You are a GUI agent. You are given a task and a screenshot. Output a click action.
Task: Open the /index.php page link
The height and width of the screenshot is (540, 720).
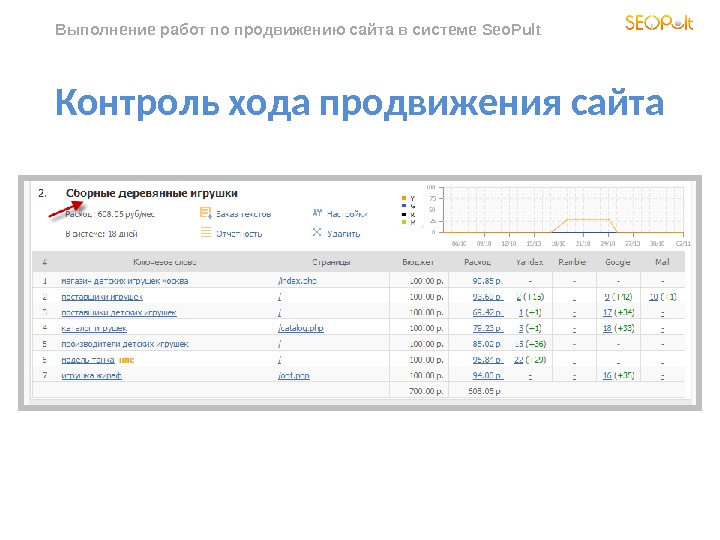pos(297,281)
